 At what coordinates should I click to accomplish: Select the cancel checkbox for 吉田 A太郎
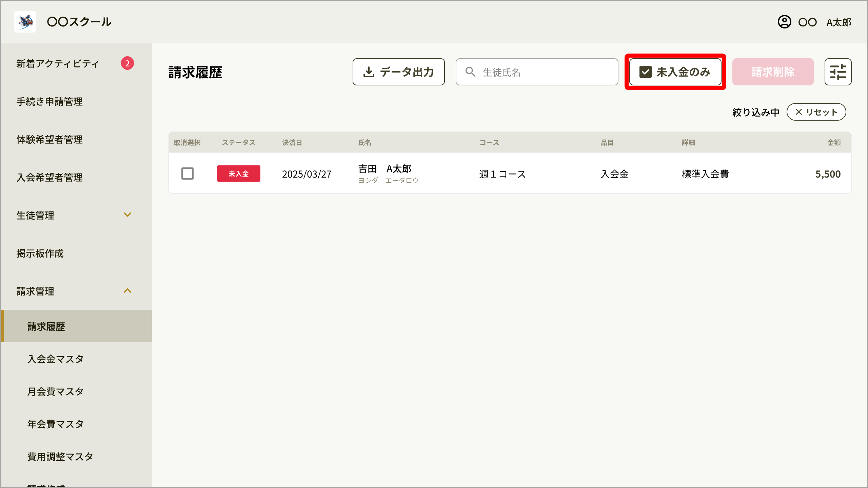click(x=188, y=174)
